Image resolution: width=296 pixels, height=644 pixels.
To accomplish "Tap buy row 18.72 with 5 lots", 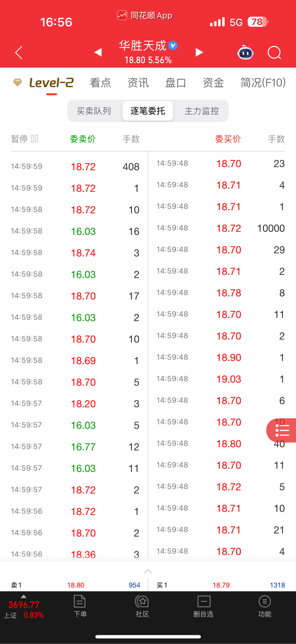I will pyautogui.click(x=220, y=487).
